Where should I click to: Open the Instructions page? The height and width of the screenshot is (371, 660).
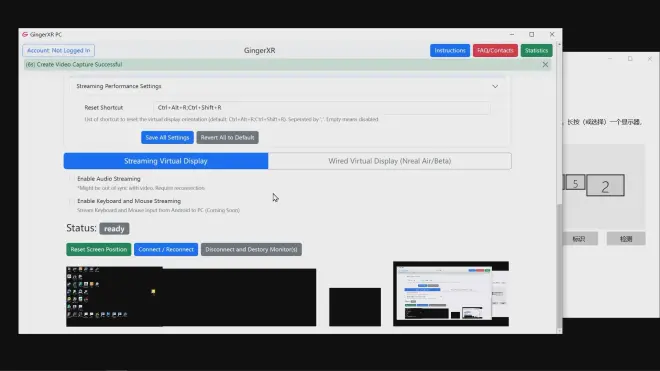pos(450,51)
